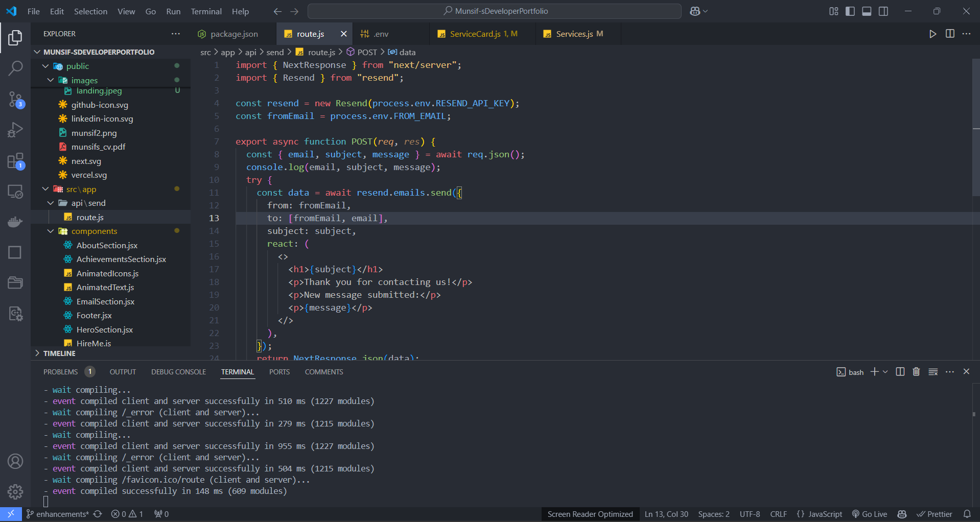
Task: Open Manage gear in activity bar
Action: (15, 491)
